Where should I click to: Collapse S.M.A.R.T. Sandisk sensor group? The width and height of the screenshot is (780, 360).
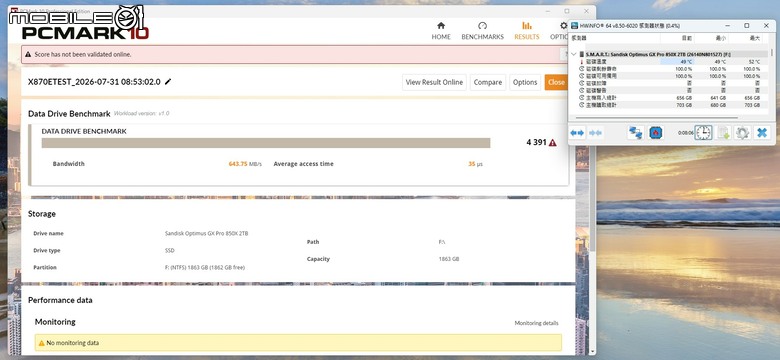pos(574,54)
